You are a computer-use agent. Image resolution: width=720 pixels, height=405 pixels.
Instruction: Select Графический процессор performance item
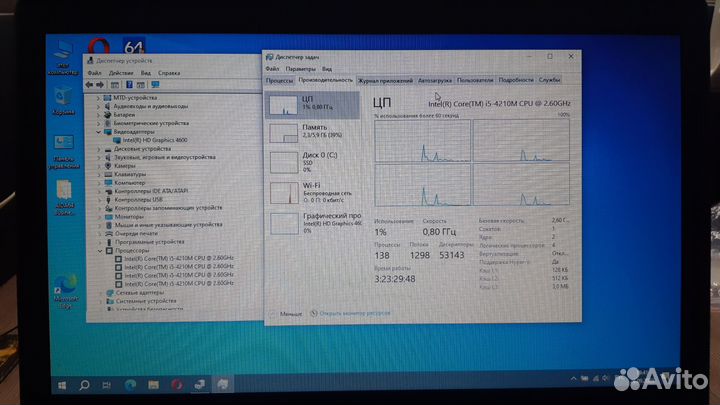pos(313,223)
